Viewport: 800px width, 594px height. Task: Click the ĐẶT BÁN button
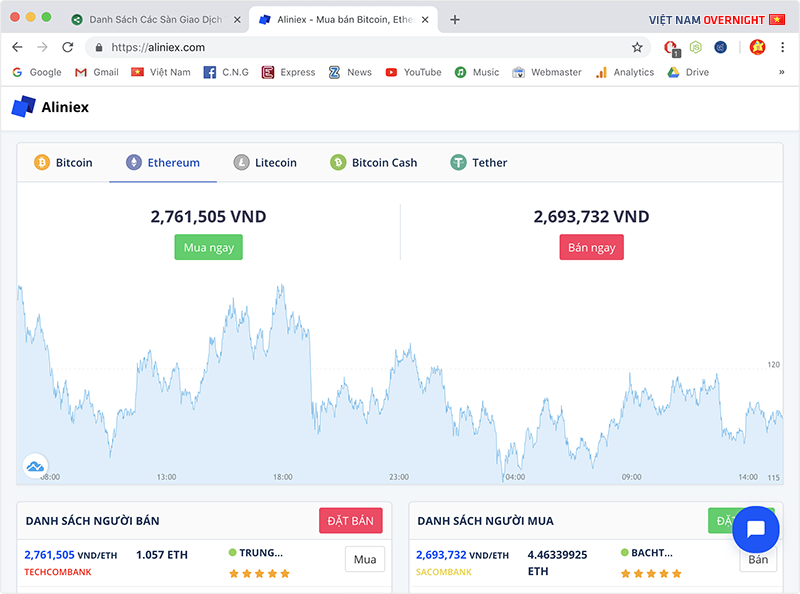[350, 520]
